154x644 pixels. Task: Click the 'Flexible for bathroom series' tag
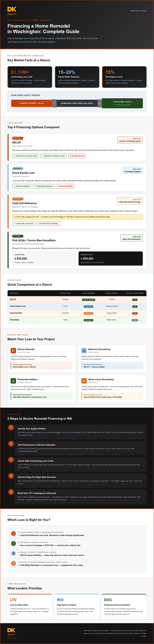[x=53, y=156]
